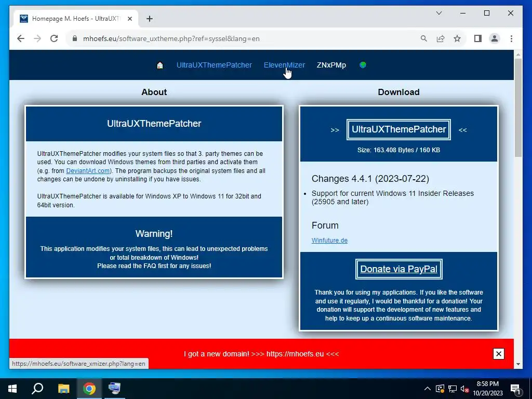Open Windows taskbar search

point(37,389)
